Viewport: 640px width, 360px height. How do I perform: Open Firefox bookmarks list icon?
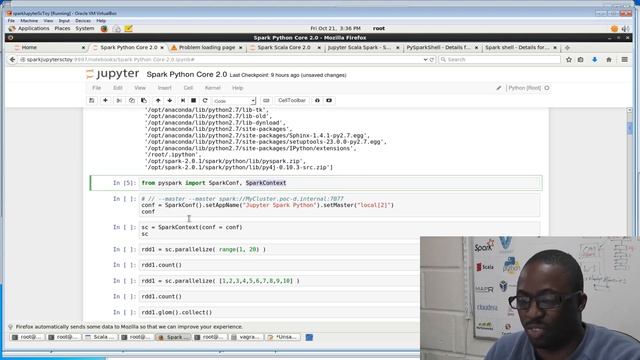click(581, 60)
